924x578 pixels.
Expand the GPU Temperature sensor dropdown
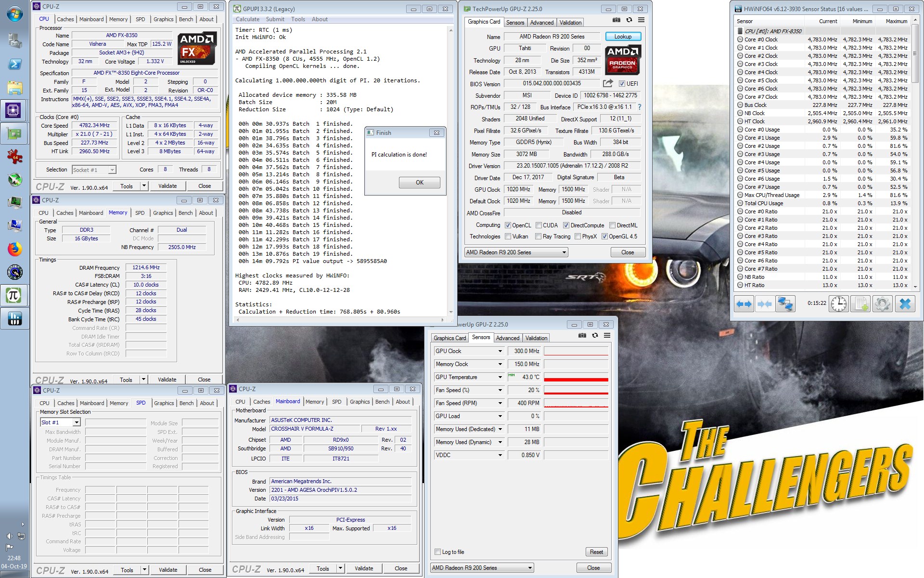point(500,377)
